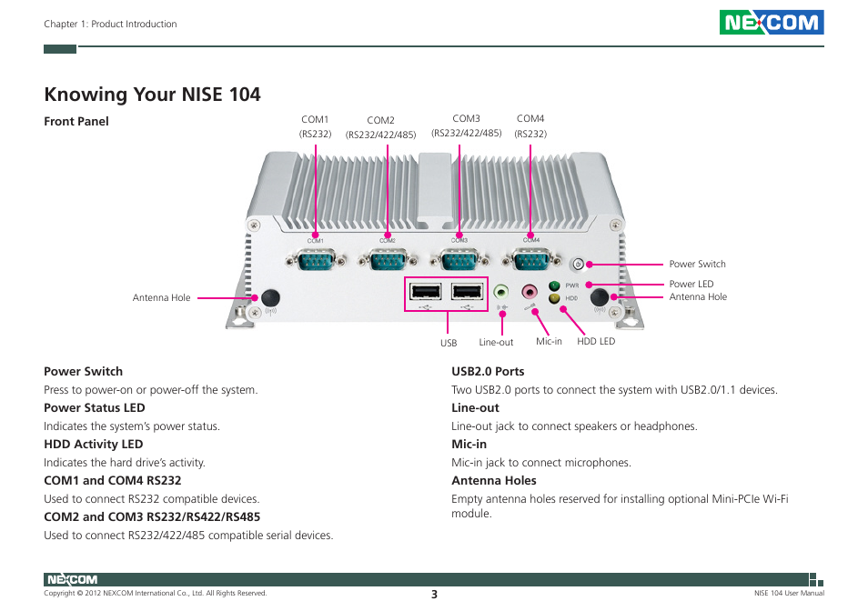Click the 'Mic-in' callout label below the image
Image resolution: width=868 pixels, height=611 pixels.
click(549, 341)
